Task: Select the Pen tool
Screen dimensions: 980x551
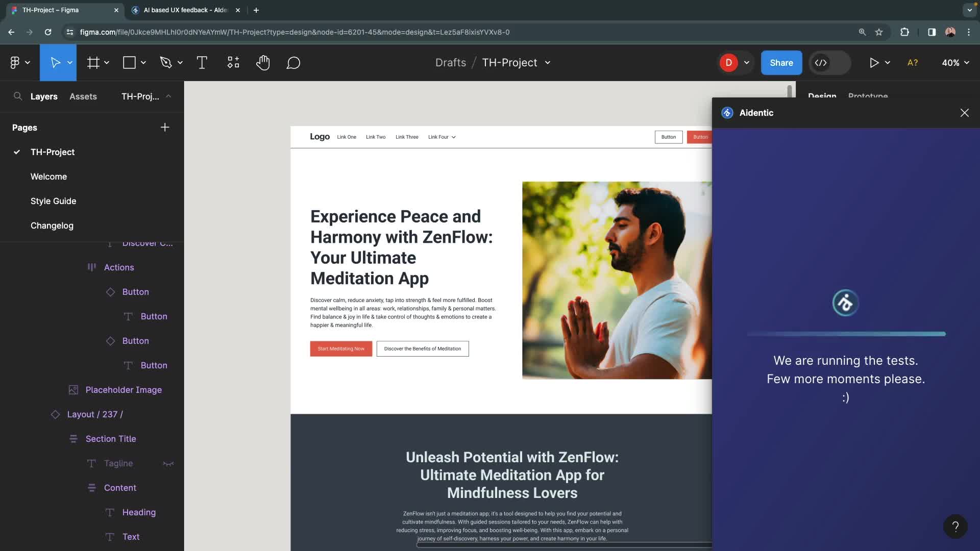Action: click(166, 62)
